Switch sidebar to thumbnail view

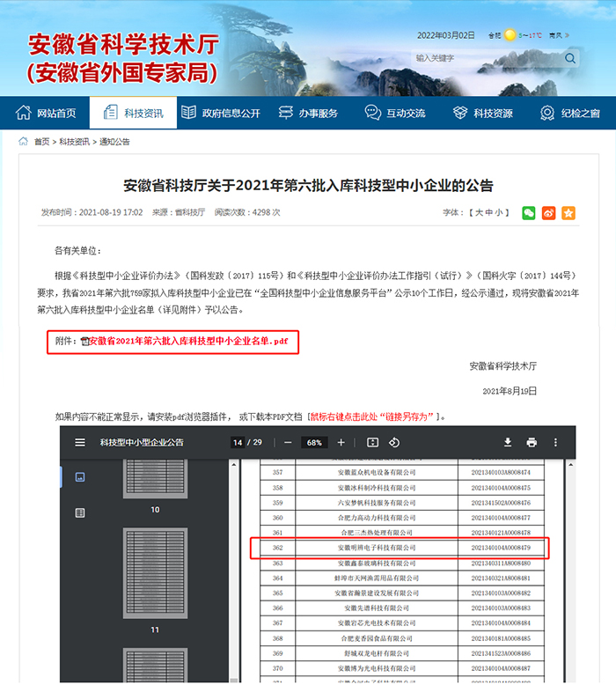[80, 477]
